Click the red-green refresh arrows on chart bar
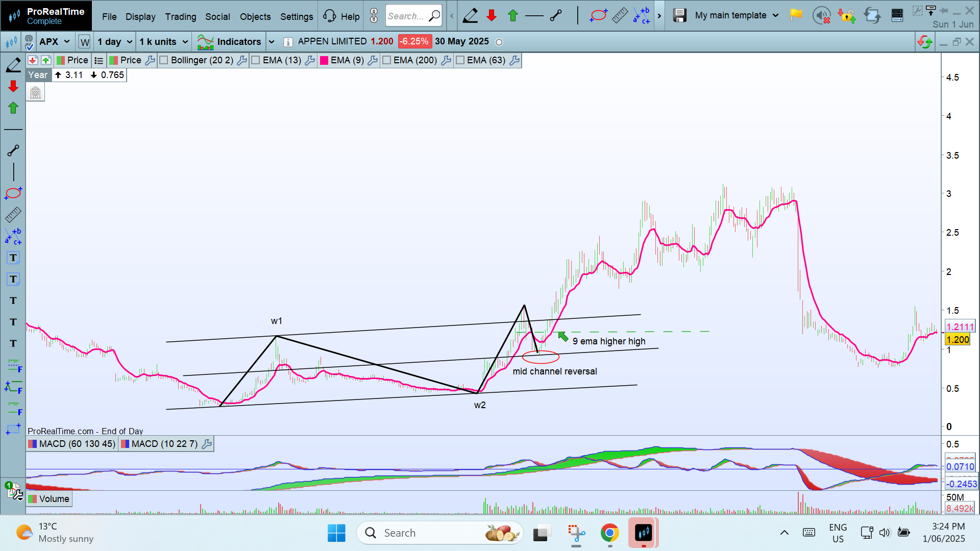The image size is (980, 551). [x=925, y=42]
